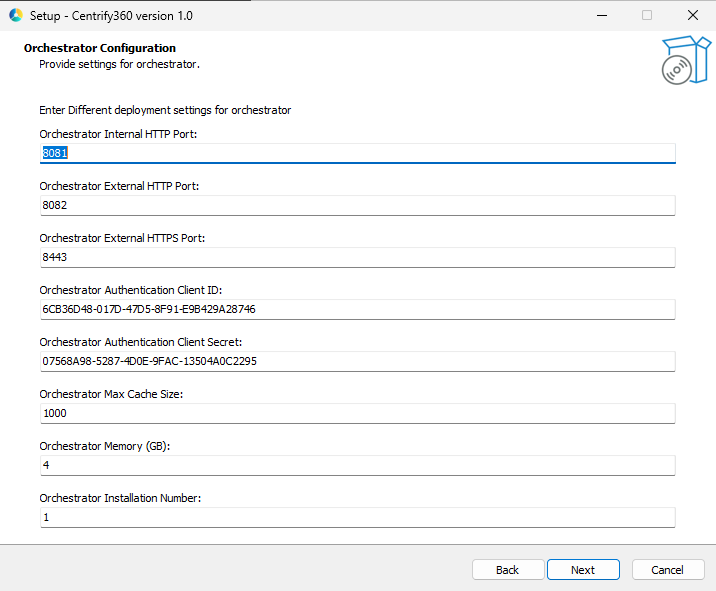
Task: Click the Orchestrator External HTTP Port field
Action: tap(358, 205)
